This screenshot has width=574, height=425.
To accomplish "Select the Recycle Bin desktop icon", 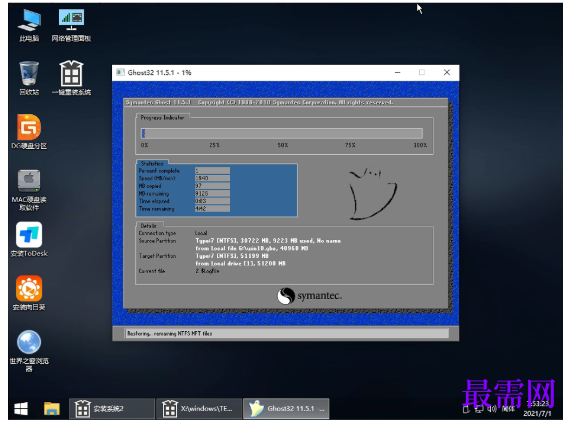I will tap(29, 78).
